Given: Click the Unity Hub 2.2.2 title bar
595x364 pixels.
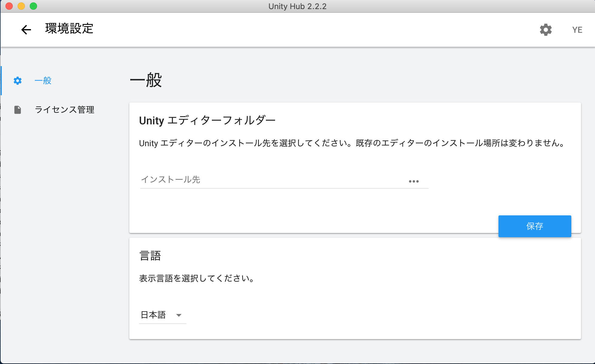Looking at the screenshot, I should pyautogui.click(x=297, y=6).
